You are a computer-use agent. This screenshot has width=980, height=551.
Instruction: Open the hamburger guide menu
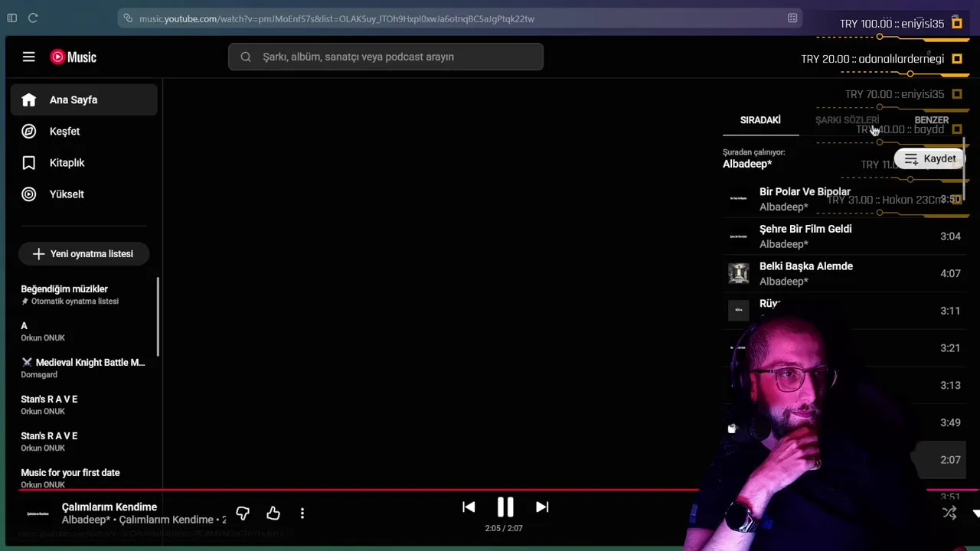[x=28, y=57]
